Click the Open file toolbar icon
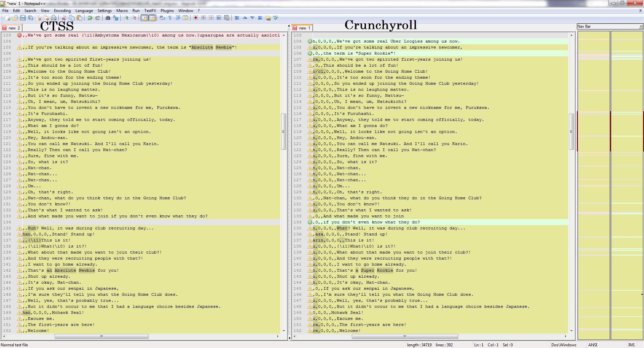 (15, 18)
